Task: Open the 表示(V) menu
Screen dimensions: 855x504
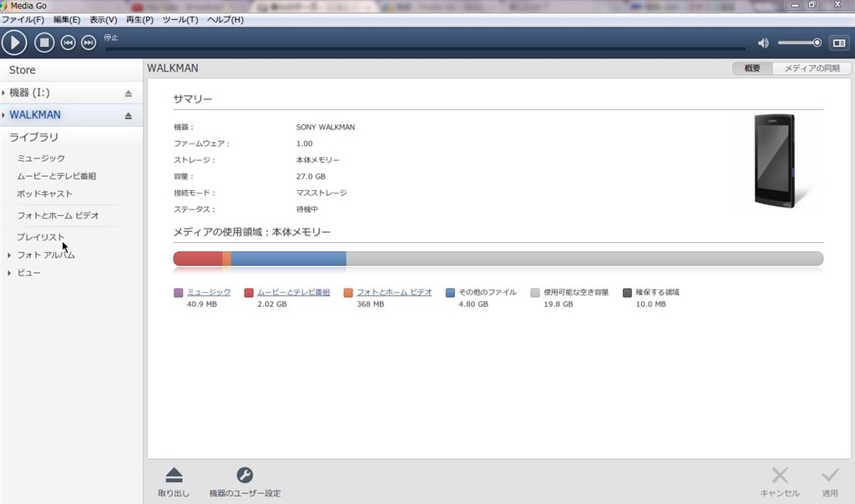Action: tap(103, 20)
